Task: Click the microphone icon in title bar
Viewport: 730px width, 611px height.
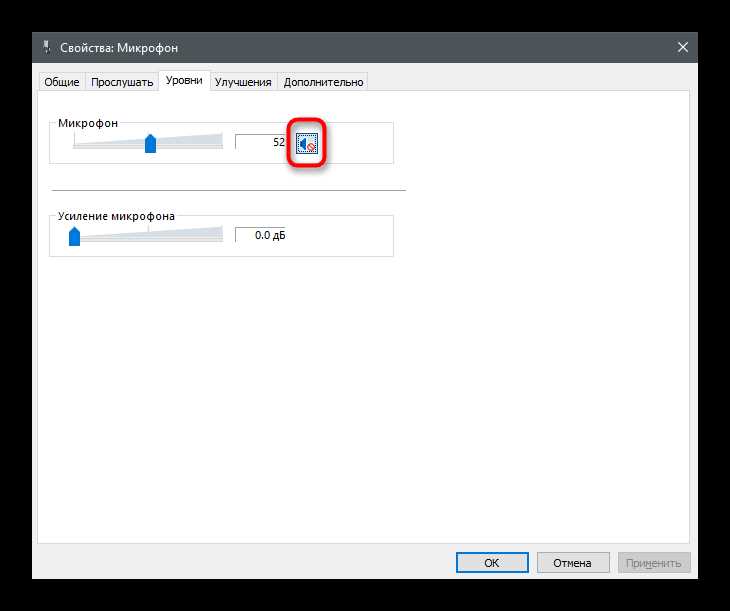Action: tap(46, 47)
